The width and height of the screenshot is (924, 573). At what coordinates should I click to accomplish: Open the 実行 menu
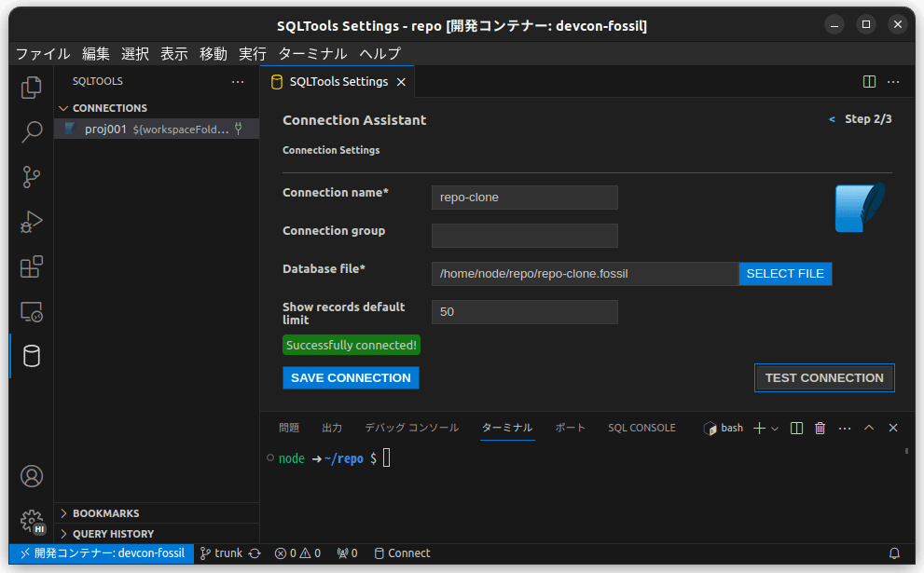click(253, 54)
